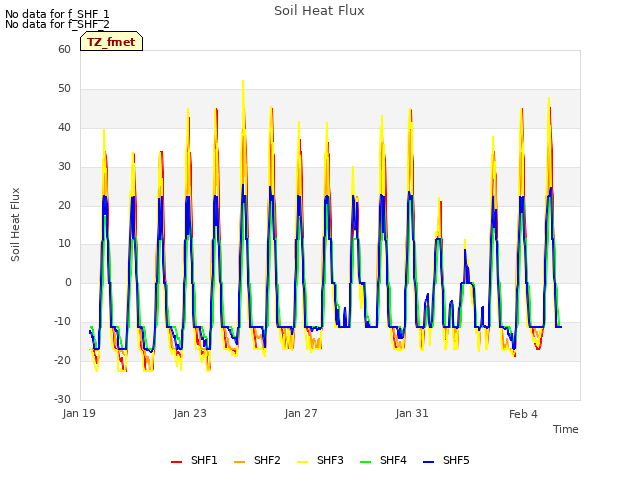
Task: Select the Soil Heat Flux chart title
Action: click(319, 11)
